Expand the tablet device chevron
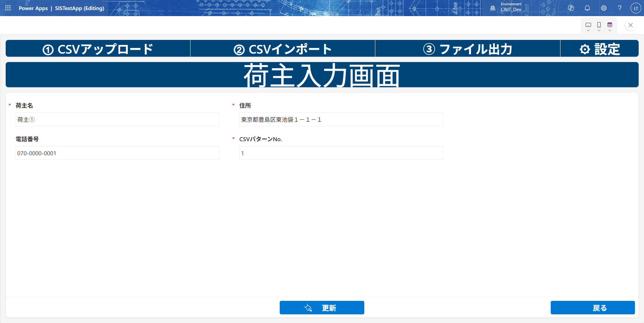 (x=588, y=31)
